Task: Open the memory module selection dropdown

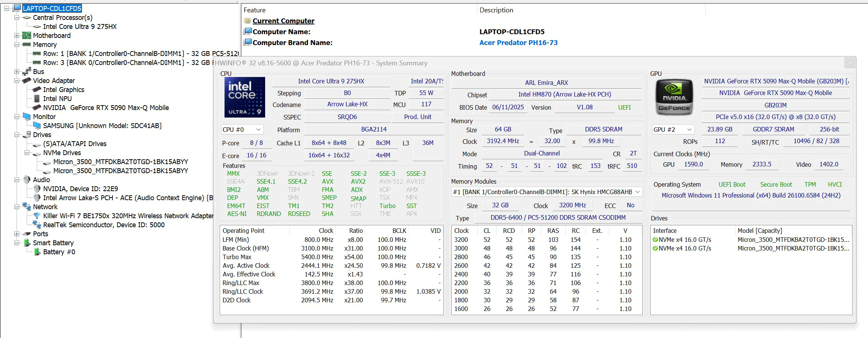Action: click(x=547, y=192)
